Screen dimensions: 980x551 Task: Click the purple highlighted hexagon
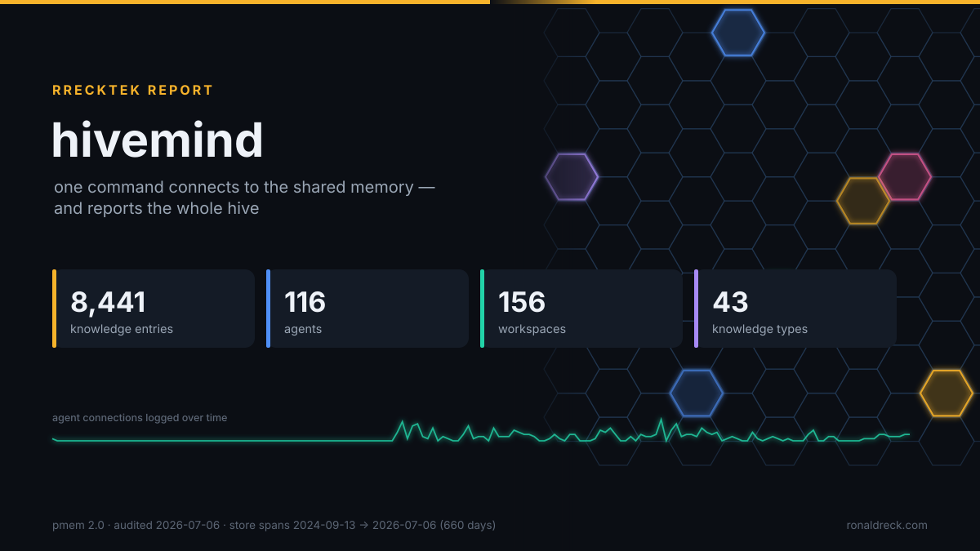click(x=572, y=176)
